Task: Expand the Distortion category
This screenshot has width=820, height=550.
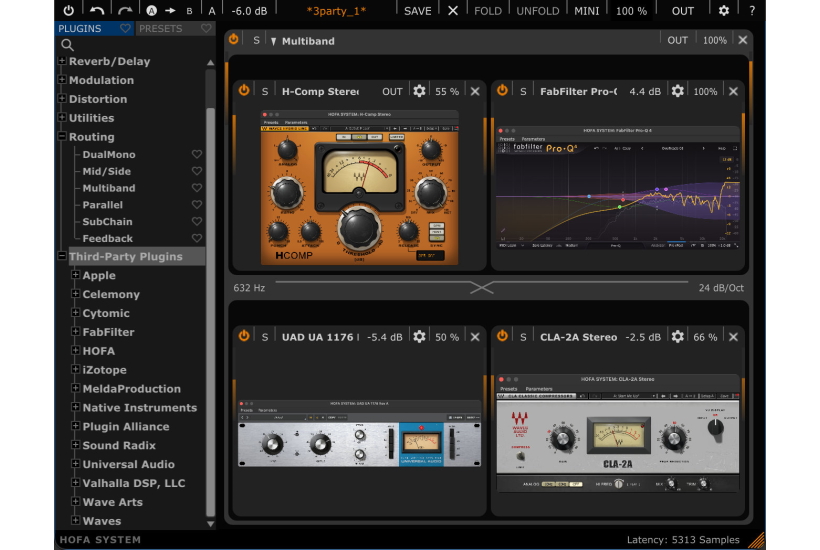Action: pos(62,98)
